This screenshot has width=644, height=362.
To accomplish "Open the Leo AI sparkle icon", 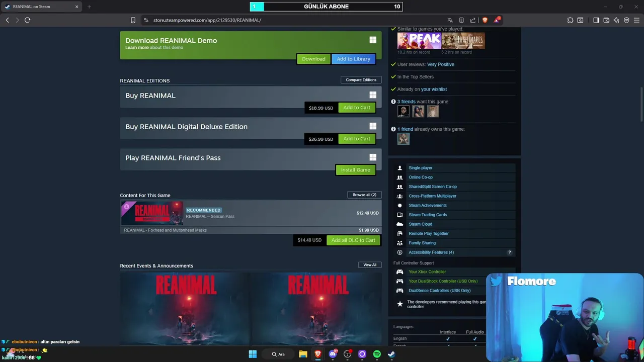I will pyautogui.click(x=616, y=20).
